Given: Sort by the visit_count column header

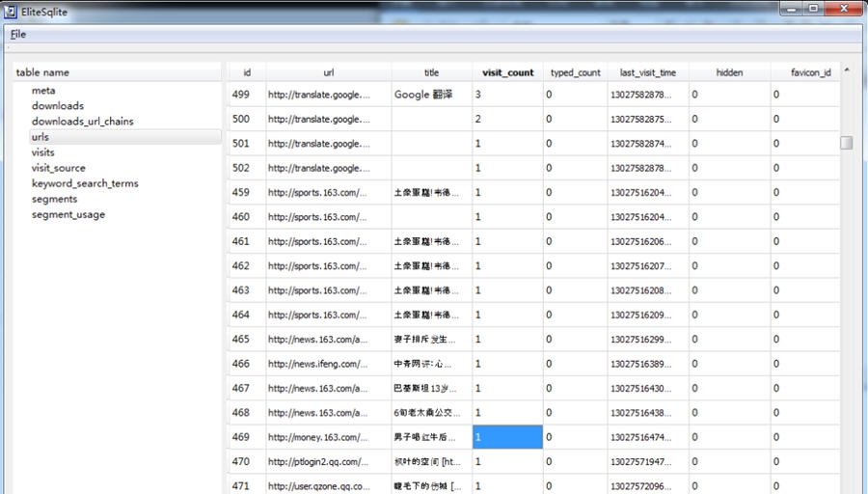Looking at the screenshot, I should (507, 72).
